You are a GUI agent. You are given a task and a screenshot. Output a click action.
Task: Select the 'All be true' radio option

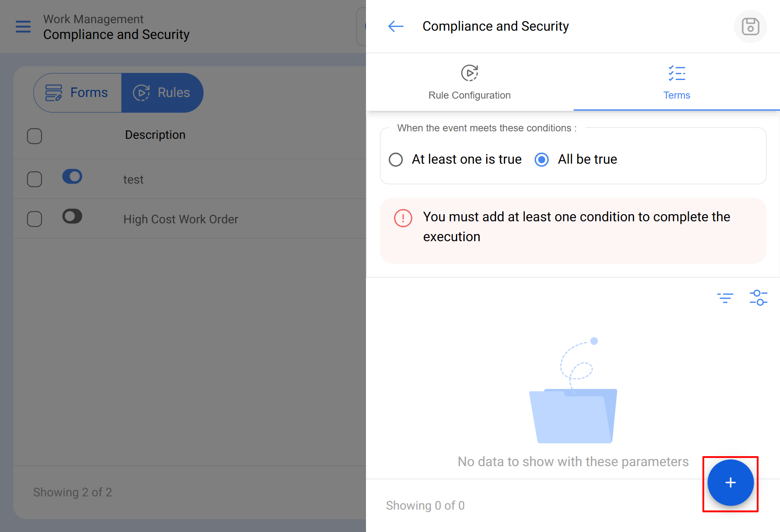click(542, 160)
